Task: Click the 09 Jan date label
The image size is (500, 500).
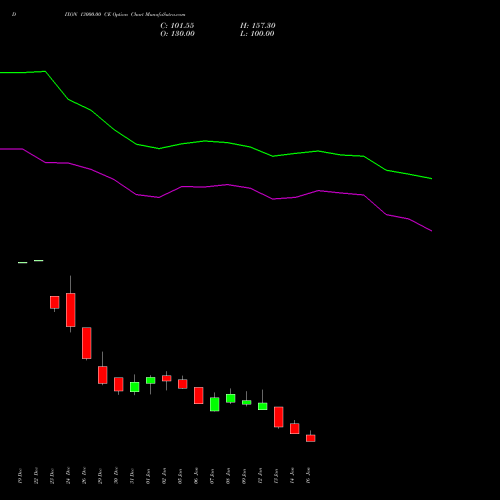Action: coord(244,476)
